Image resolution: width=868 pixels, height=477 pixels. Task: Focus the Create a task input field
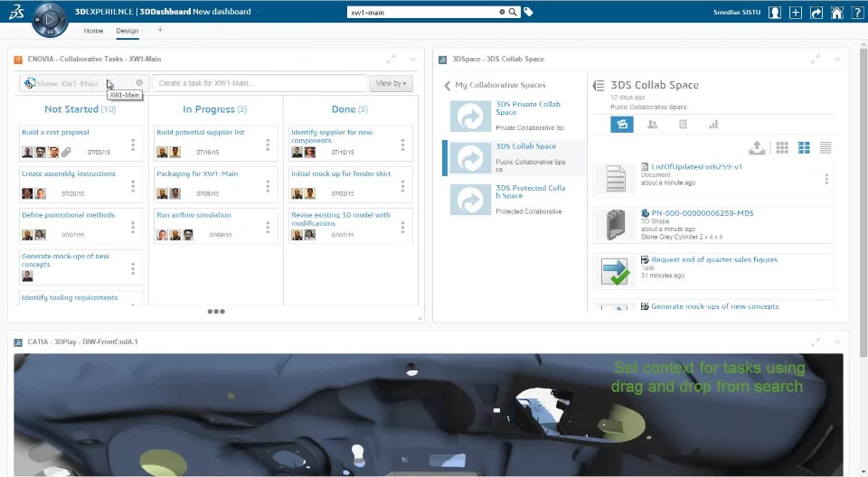tap(259, 83)
